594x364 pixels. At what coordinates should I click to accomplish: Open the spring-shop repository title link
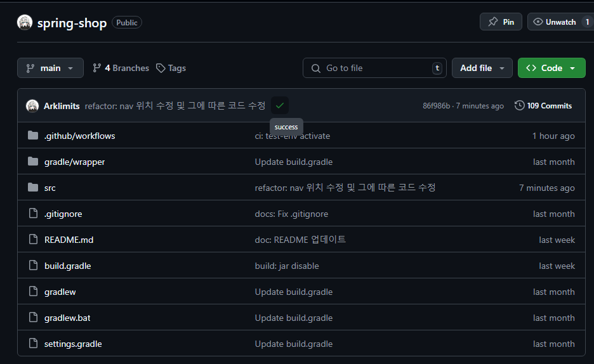coord(72,23)
